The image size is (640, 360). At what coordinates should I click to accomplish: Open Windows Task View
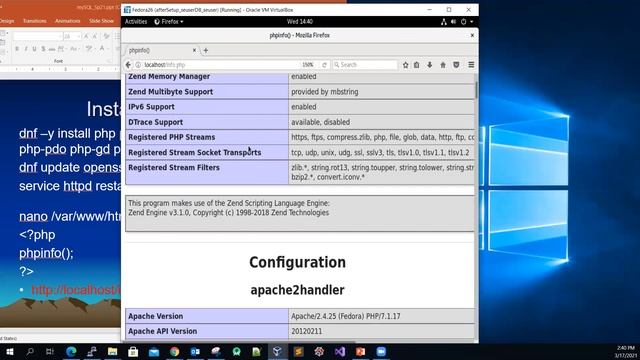50,351
